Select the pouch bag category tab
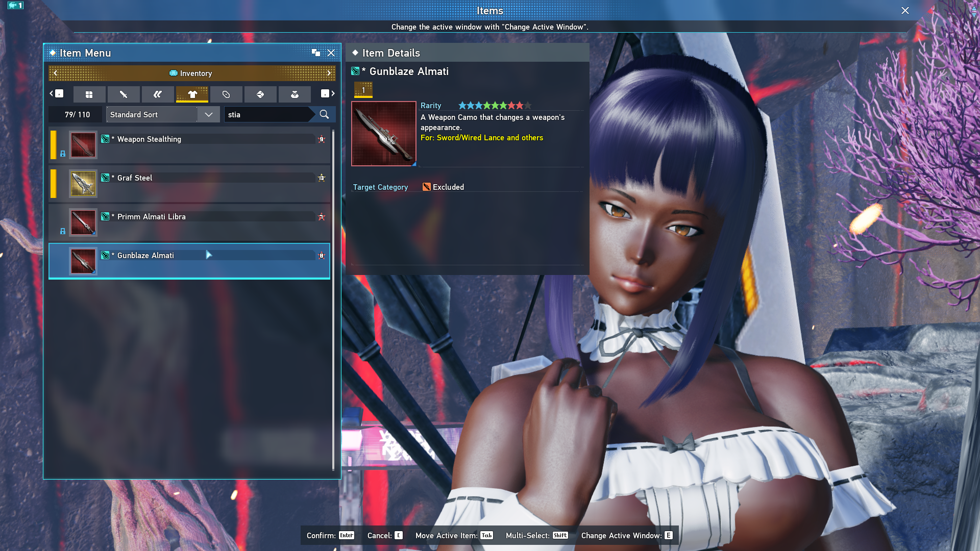 tap(295, 94)
